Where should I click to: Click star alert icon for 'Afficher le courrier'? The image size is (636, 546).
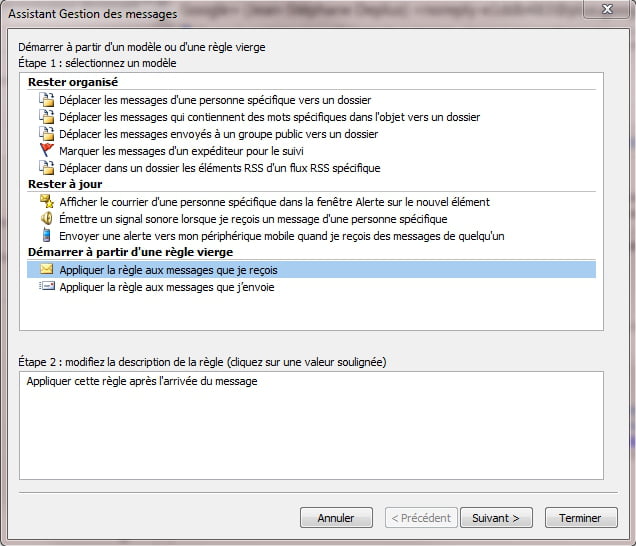point(47,201)
